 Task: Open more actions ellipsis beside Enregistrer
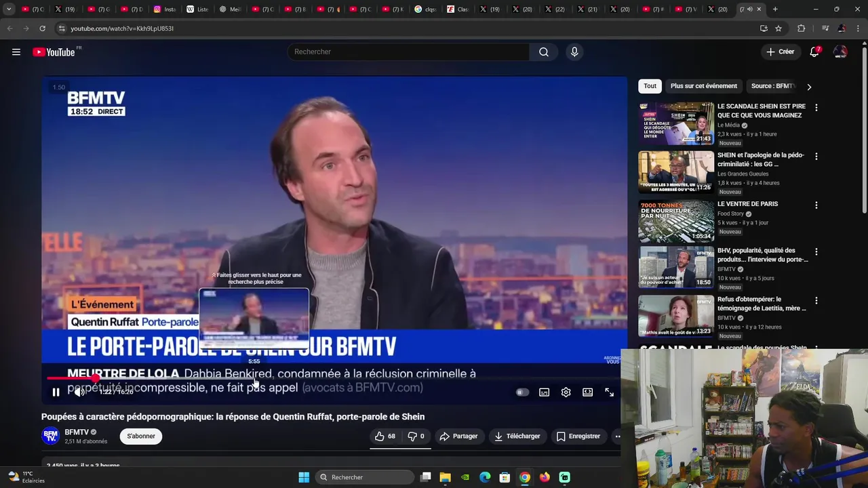(617, 436)
